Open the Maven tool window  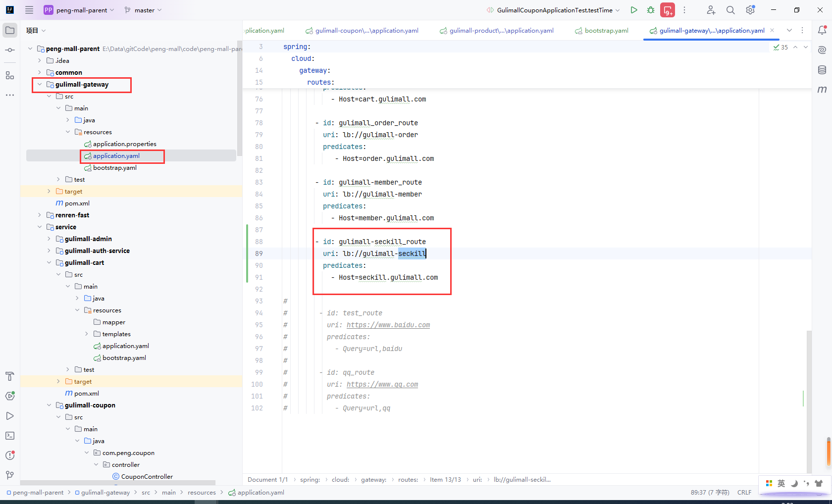(822, 90)
